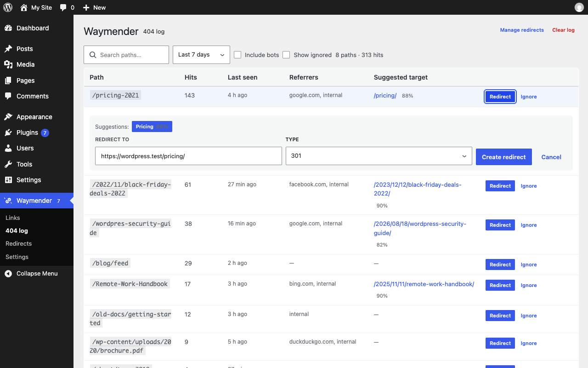
Task: Toggle the Show ignored checkbox
Action: [286, 55]
